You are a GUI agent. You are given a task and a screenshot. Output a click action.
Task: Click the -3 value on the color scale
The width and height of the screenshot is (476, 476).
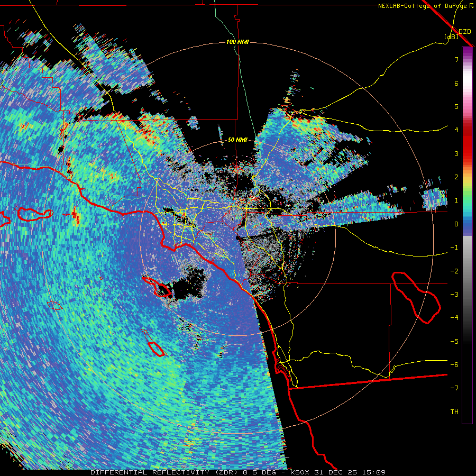coord(454,295)
